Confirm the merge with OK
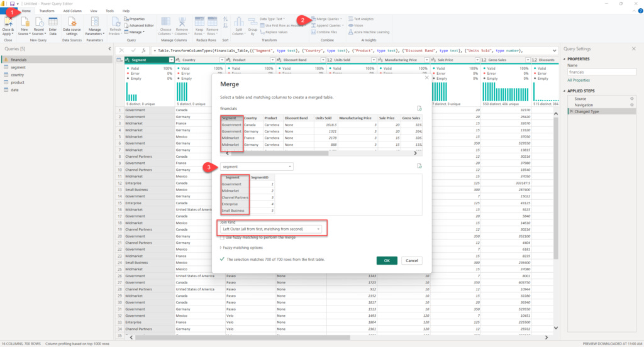The width and height of the screenshot is (644, 347). point(387,261)
